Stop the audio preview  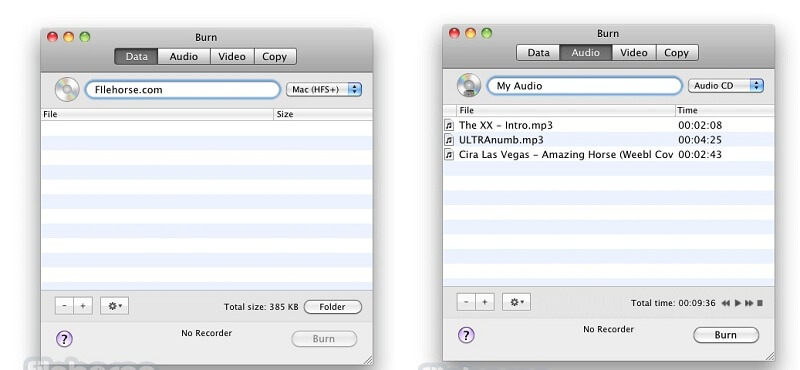[x=760, y=303]
